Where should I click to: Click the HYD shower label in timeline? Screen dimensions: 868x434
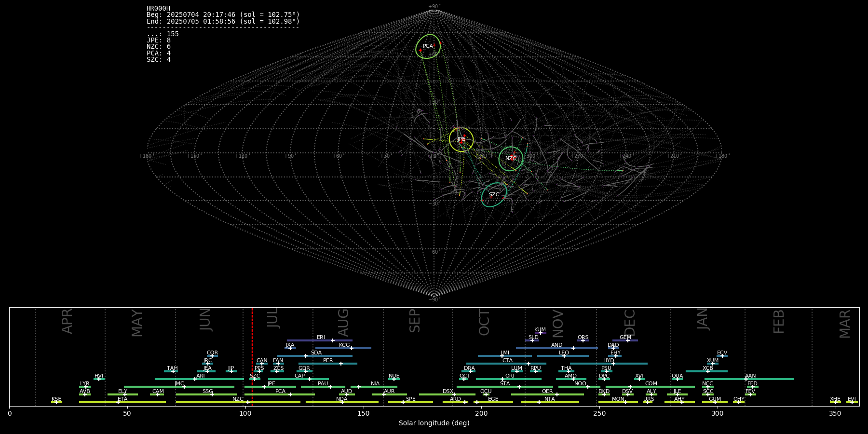coord(609,361)
